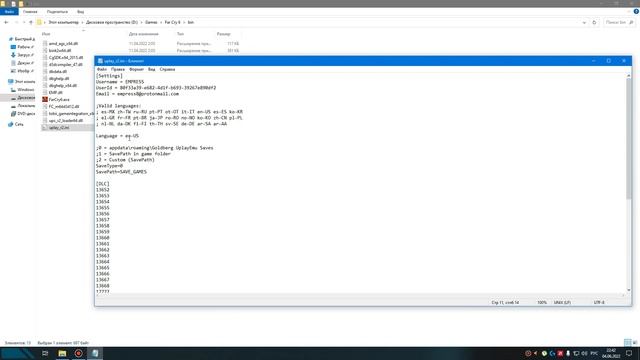640x360 pixels.
Task: Click the Notepad vertical scrollbar thumb
Action: click(x=629, y=139)
